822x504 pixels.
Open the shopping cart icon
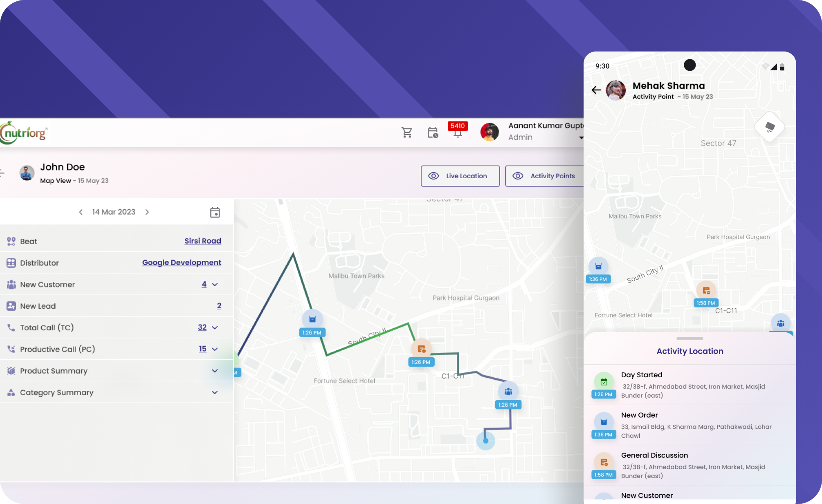407,132
